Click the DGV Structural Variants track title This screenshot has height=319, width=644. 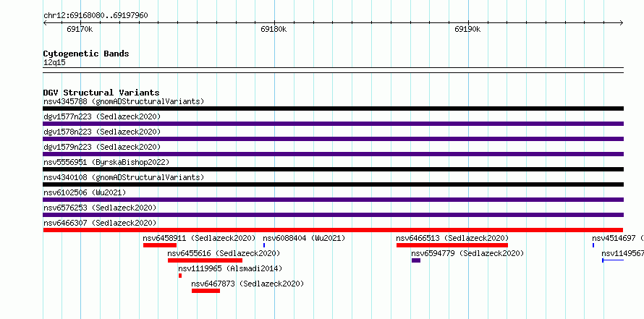(101, 93)
